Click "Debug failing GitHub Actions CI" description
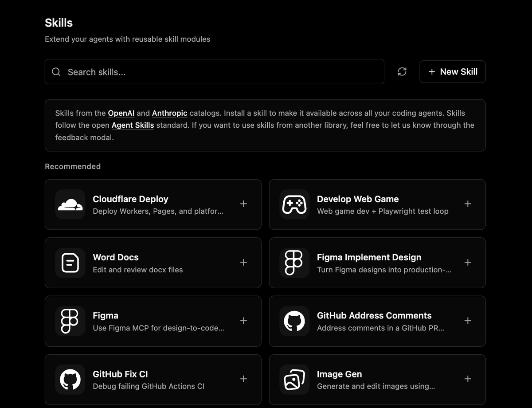Image resolution: width=532 pixels, height=408 pixels. (x=149, y=386)
